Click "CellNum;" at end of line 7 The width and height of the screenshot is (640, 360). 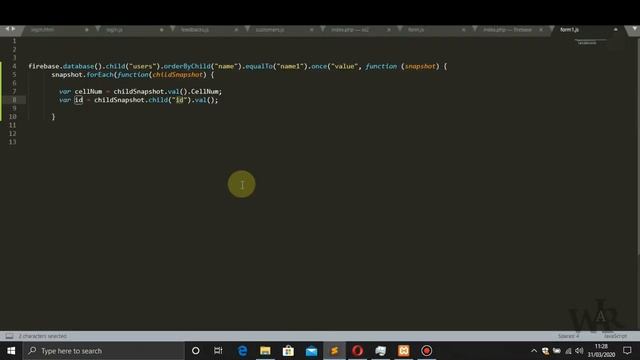(x=206, y=91)
